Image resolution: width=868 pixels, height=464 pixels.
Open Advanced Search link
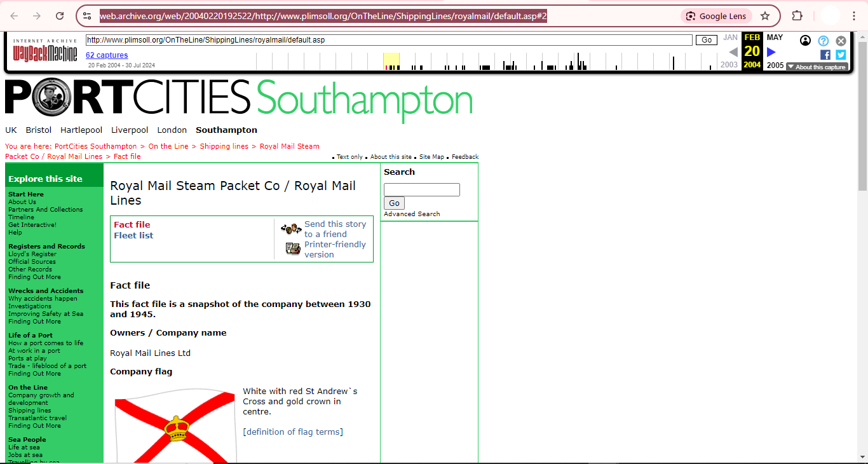(412, 214)
